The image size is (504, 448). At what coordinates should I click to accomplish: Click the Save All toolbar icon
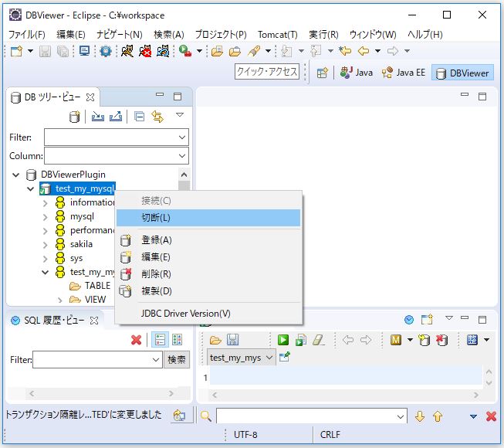pyautogui.click(x=63, y=51)
